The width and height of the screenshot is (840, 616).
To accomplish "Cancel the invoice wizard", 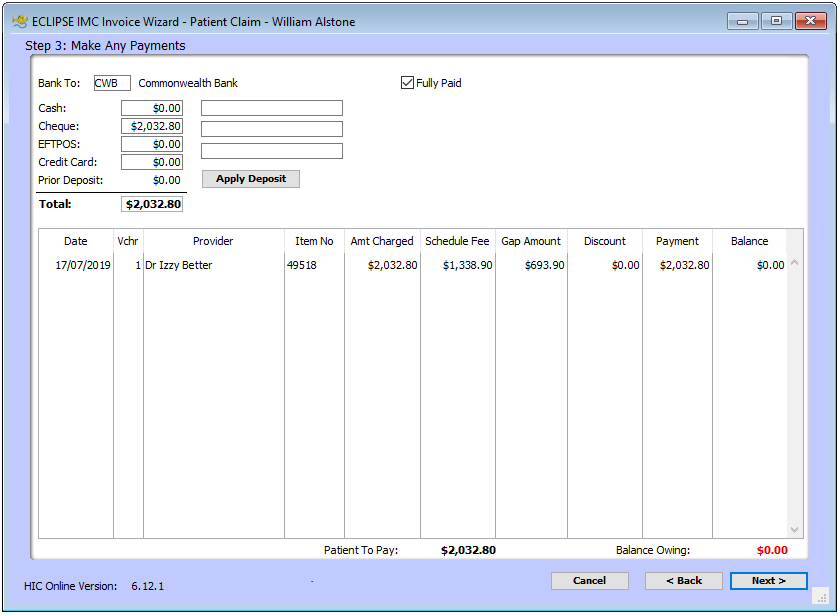I will point(590,581).
